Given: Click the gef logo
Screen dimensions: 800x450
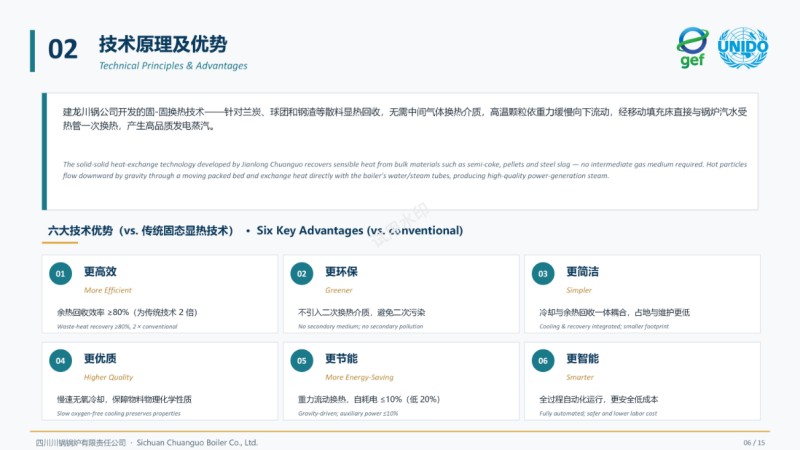Looking at the screenshot, I should 693,48.
